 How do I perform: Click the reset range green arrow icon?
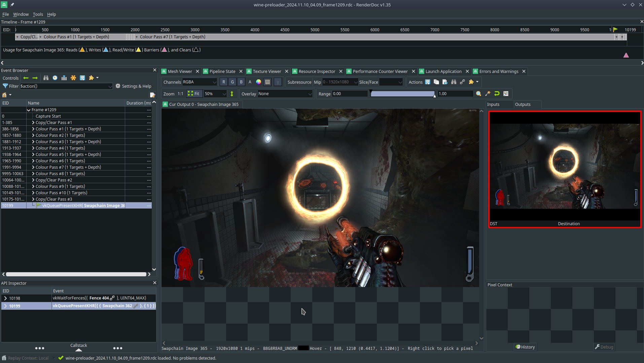(x=497, y=94)
